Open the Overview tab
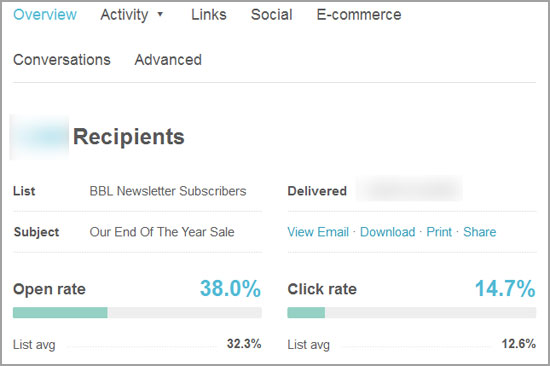 tap(45, 15)
